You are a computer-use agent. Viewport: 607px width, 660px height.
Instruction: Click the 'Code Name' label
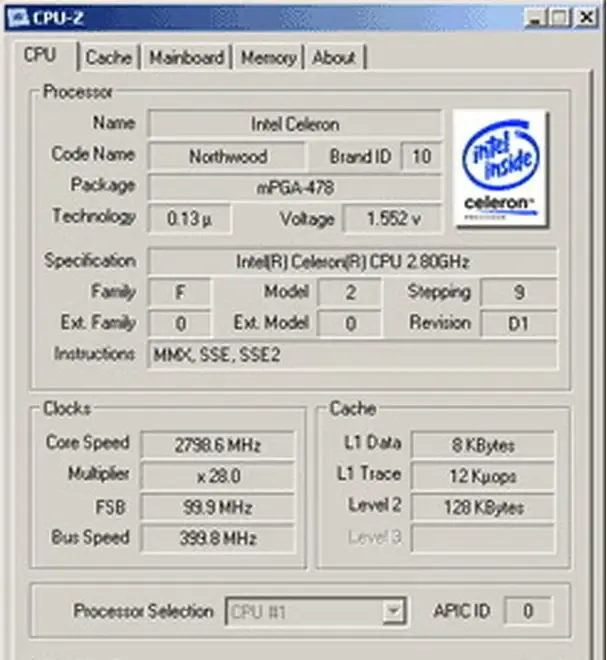click(x=93, y=154)
